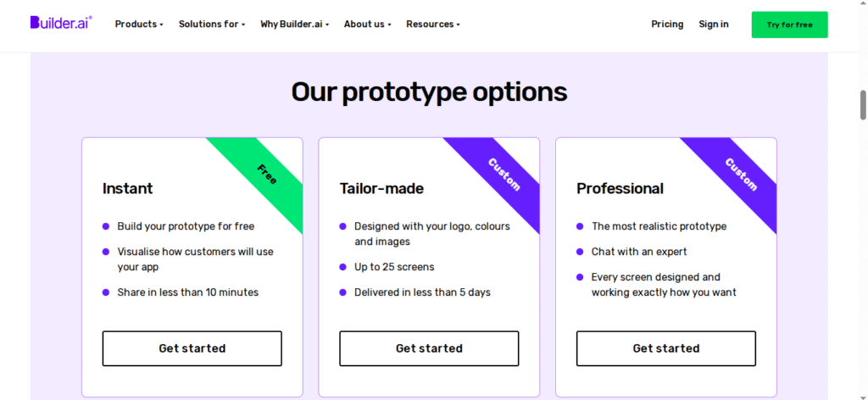
Task: Click the Custom ribbon on Tailor-made card
Action: click(504, 175)
